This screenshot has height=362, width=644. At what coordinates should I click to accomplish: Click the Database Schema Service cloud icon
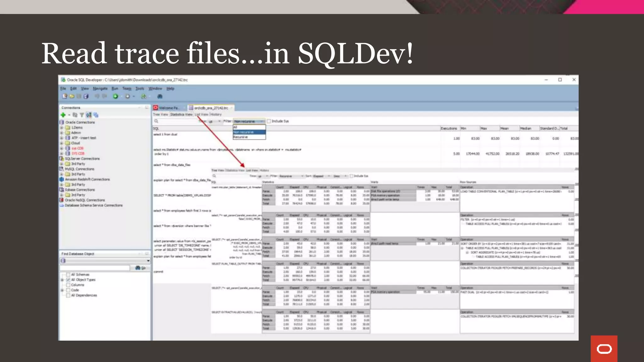point(62,205)
